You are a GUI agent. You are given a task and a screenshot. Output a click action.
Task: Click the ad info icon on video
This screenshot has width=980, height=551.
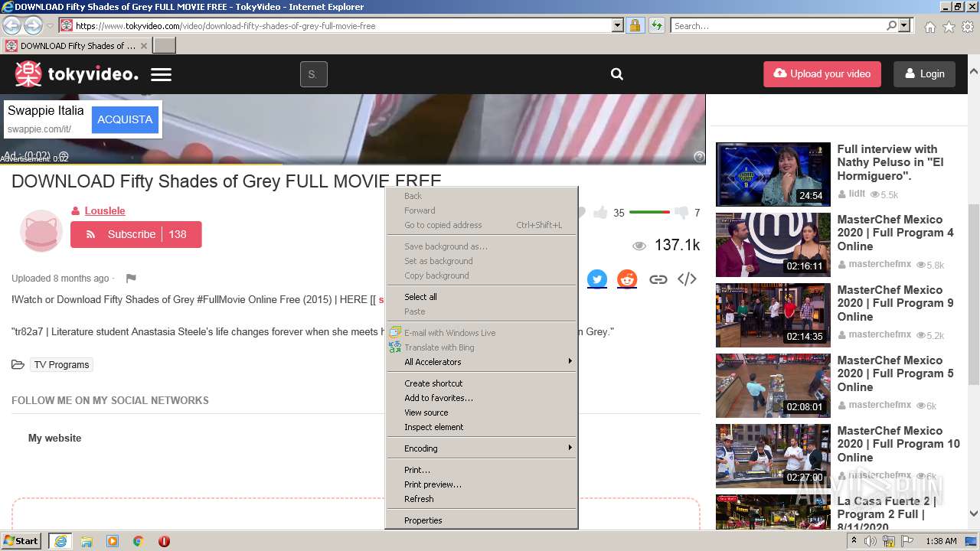64,156
